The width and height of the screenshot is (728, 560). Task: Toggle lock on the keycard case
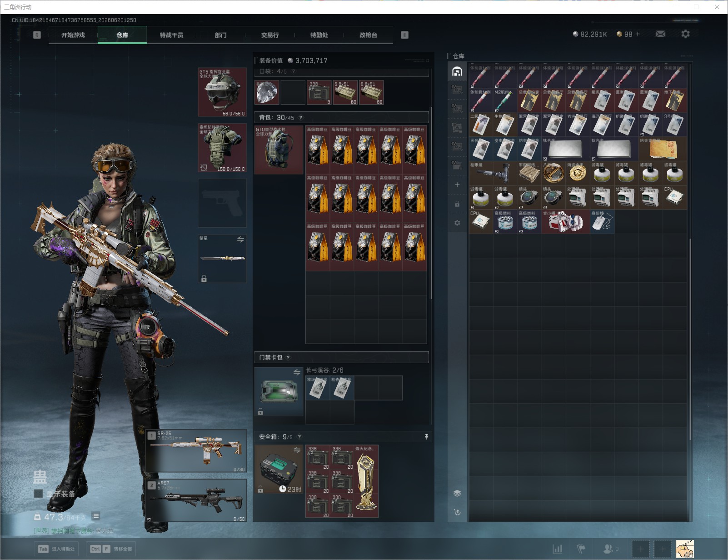(x=260, y=411)
